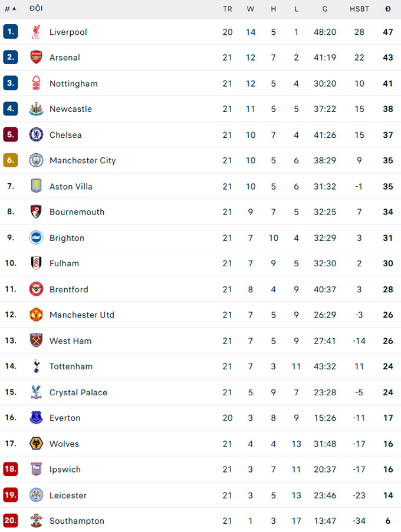
Task: Open the Wolves crest icon
Action: coord(36,444)
